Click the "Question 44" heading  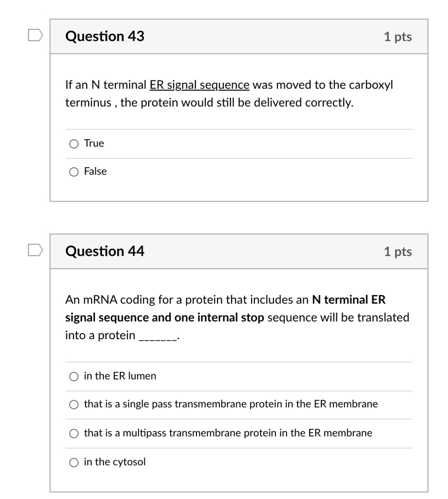105,251
